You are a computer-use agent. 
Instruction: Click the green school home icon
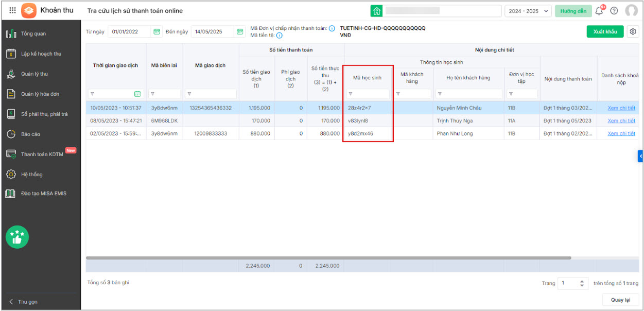point(377,11)
